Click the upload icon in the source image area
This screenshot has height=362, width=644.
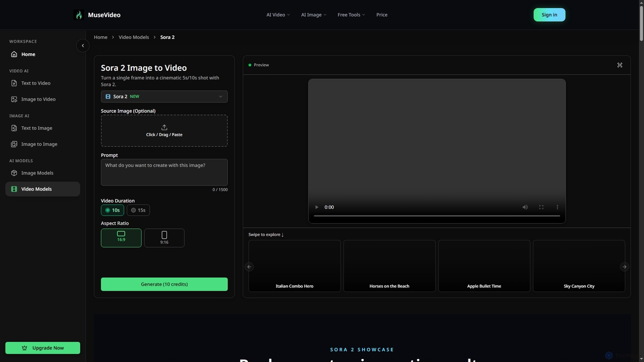tap(164, 127)
